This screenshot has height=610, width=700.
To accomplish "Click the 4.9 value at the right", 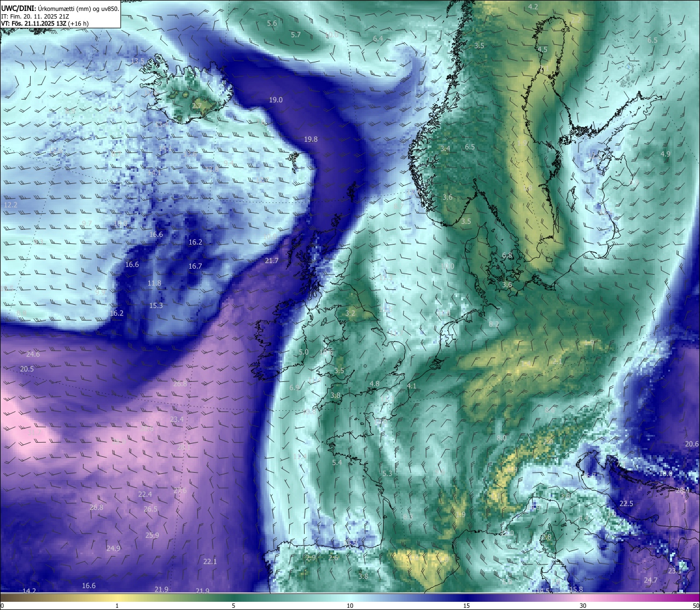I will [x=665, y=154].
